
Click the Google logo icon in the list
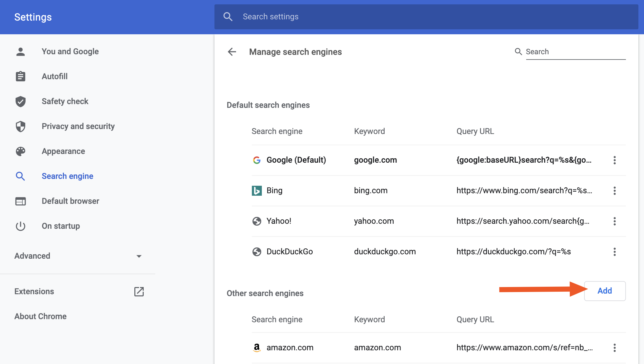[x=257, y=160]
